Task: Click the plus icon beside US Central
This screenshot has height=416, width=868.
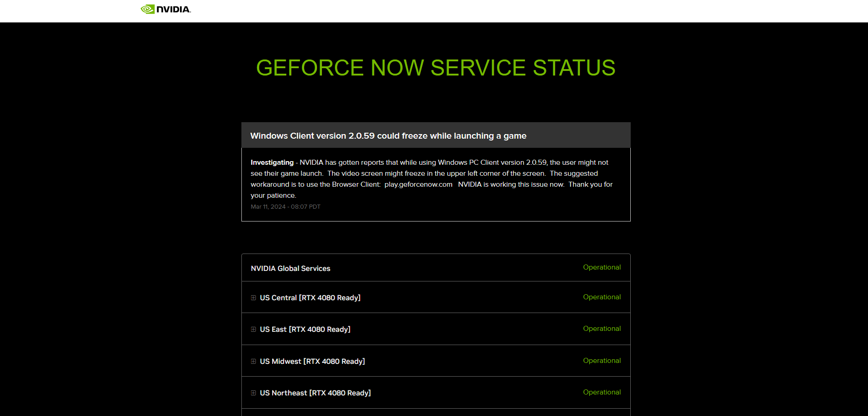Action: tap(254, 297)
